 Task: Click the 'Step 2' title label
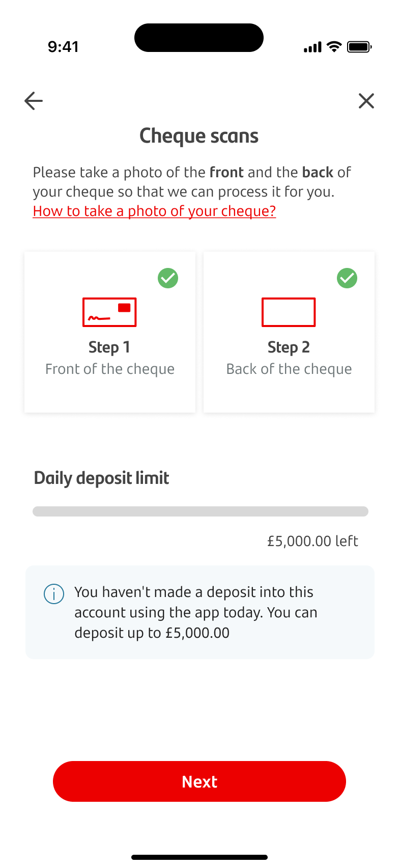click(x=289, y=347)
